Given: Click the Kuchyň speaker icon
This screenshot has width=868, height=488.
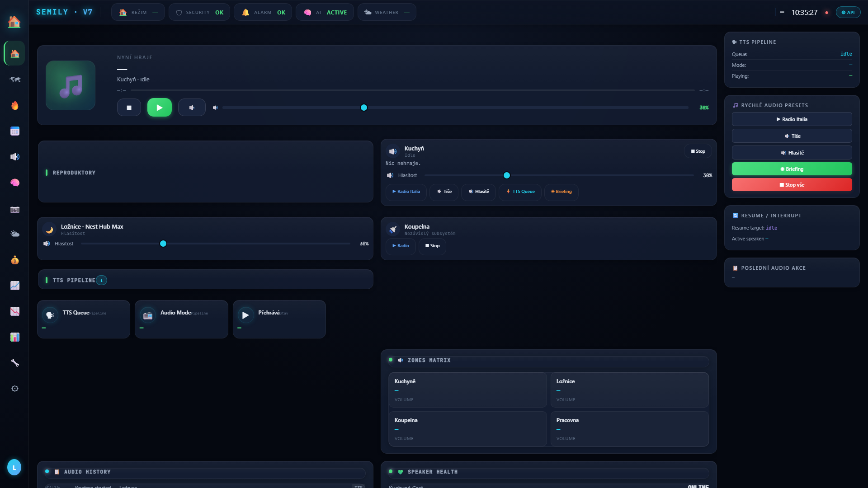Looking at the screenshot, I should [393, 151].
